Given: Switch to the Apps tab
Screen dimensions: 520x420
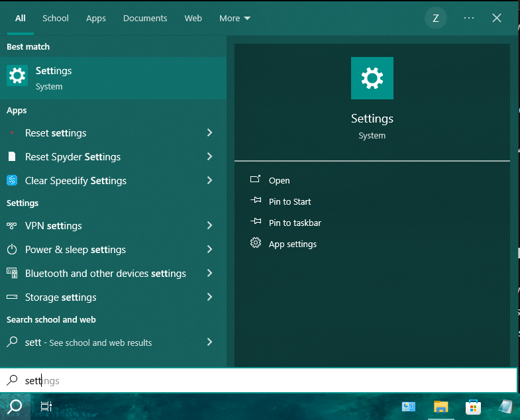Looking at the screenshot, I should [x=96, y=19].
